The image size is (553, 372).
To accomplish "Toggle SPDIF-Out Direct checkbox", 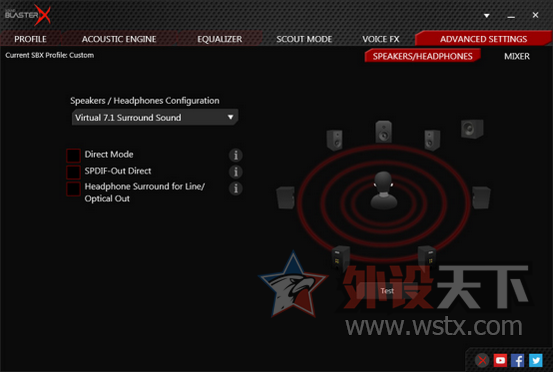I will point(73,171).
